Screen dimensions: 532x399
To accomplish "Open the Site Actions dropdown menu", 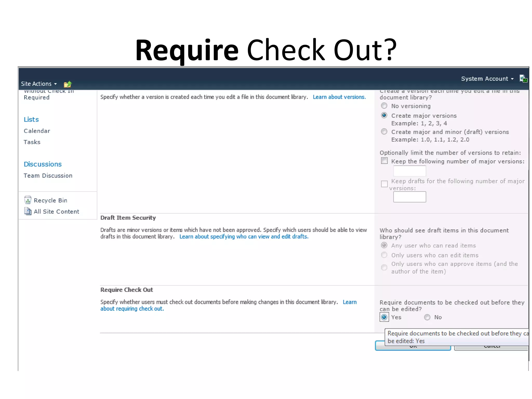I will click(x=39, y=84).
